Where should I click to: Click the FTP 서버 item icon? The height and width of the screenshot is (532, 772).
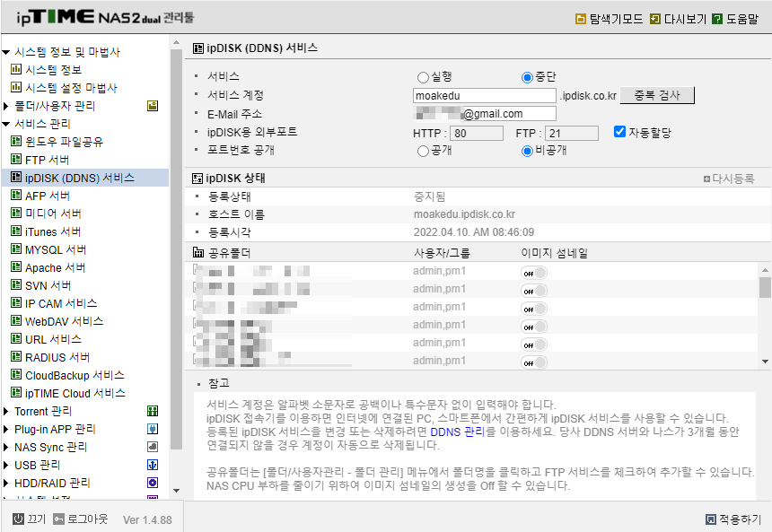coord(16,160)
